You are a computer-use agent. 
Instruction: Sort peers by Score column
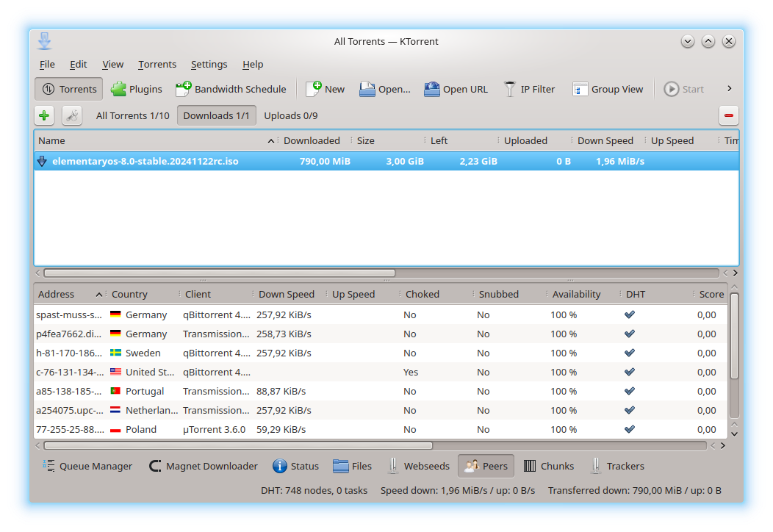click(x=711, y=295)
